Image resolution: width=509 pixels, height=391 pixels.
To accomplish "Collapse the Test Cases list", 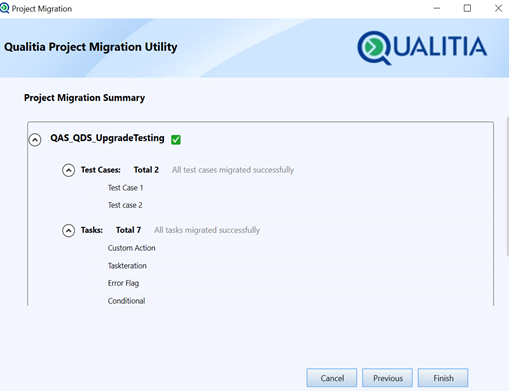I will click(68, 170).
